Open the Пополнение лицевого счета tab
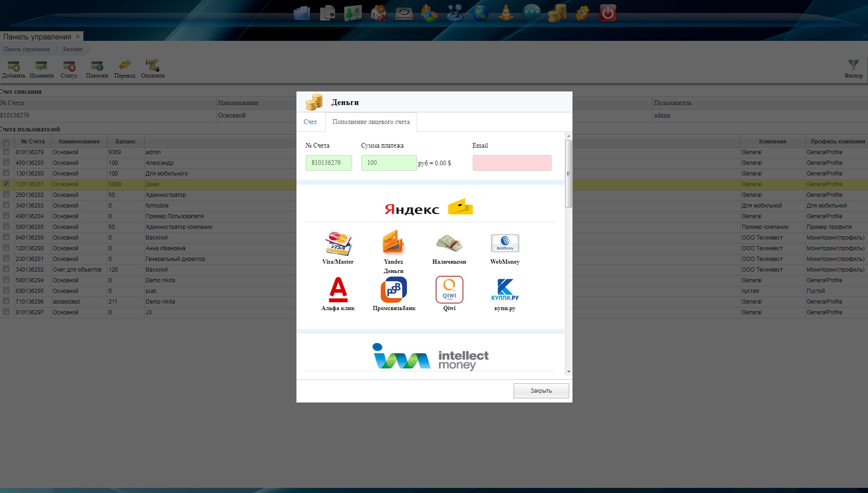Viewport: 868px width, 493px height. [371, 122]
